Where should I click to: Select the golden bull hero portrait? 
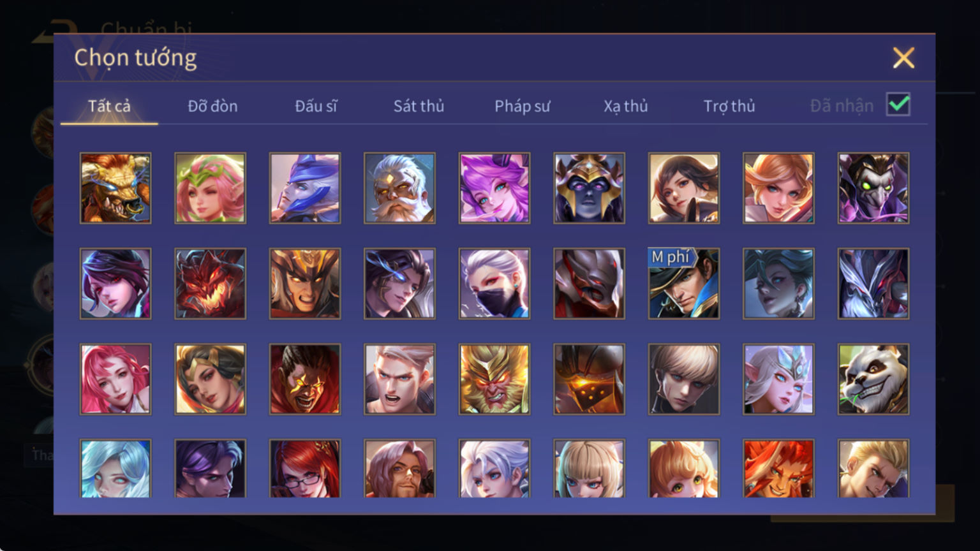click(115, 188)
